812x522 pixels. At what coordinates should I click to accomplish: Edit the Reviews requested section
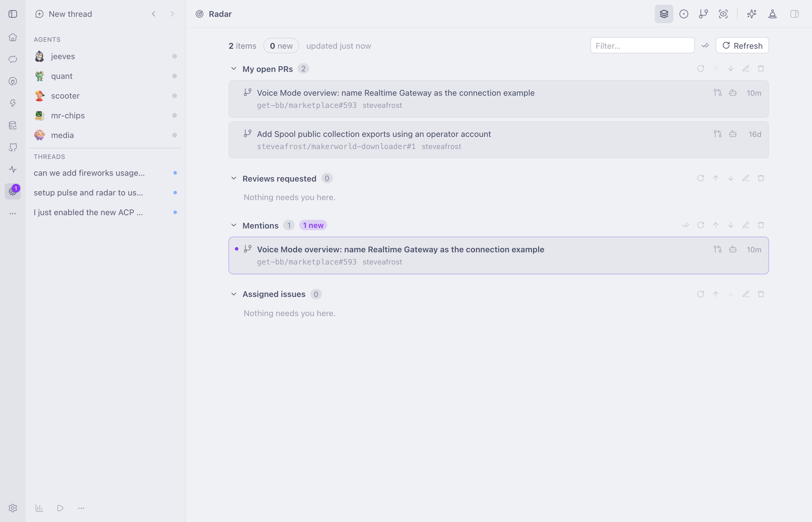[x=746, y=178]
